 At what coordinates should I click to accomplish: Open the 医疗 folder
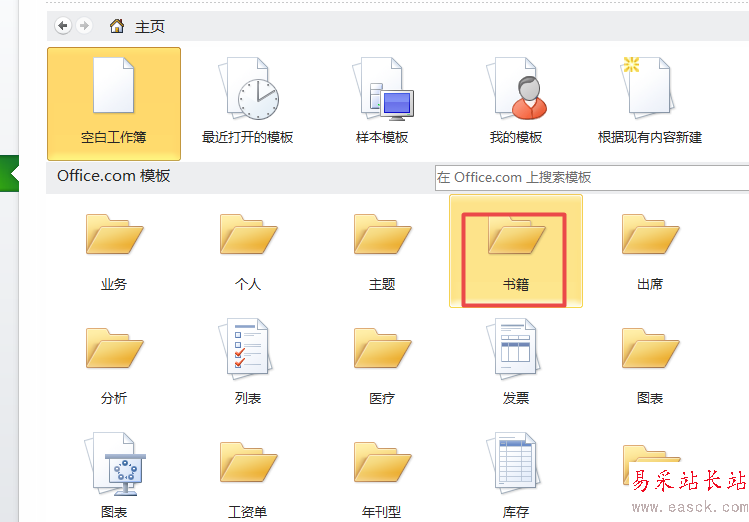382,365
